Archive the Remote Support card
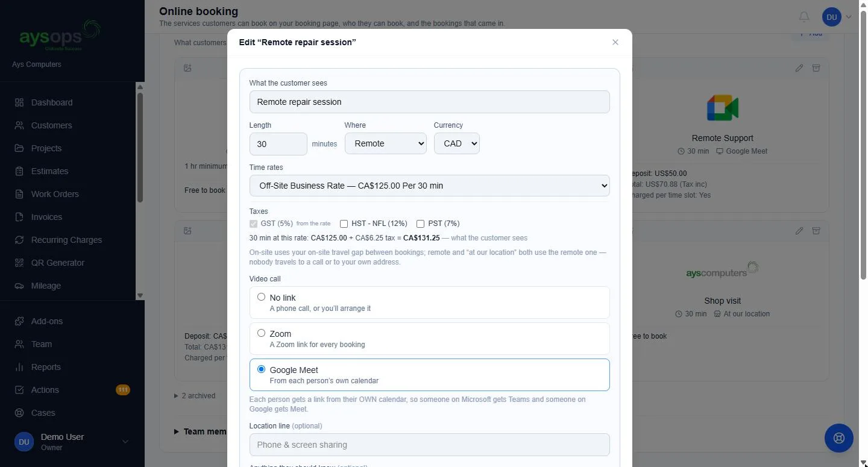Screen dimensions: 868x467 coord(816,68)
